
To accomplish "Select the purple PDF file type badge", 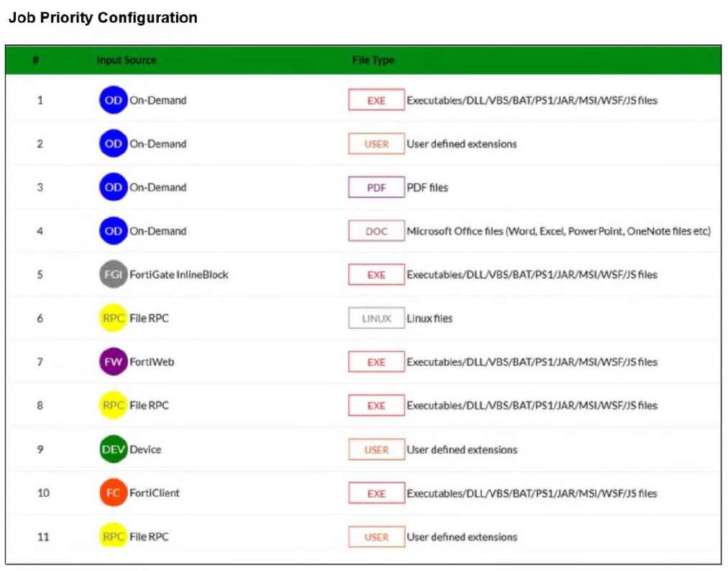I will [376, 188].
